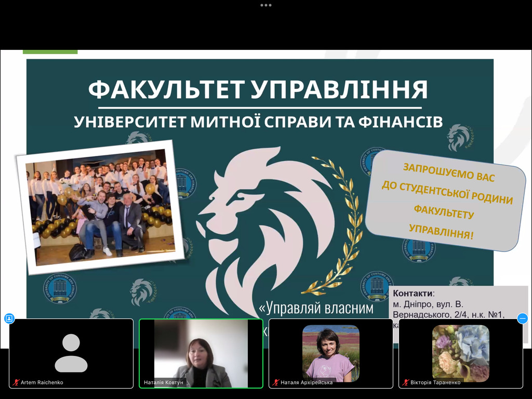Click Artem Raichenko's default avatar silhouette
The image size is (532, 399).
71,353
